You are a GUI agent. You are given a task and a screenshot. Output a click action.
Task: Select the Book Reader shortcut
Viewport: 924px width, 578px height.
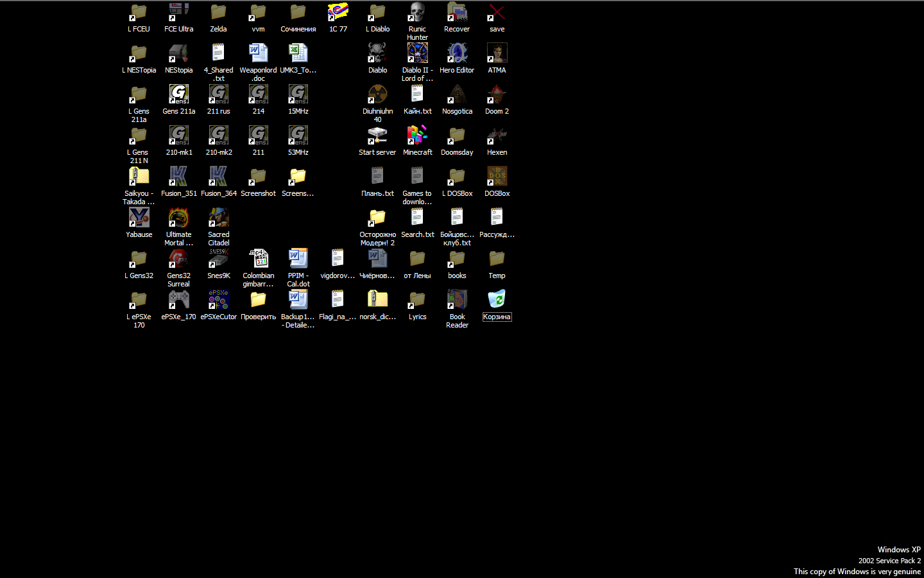click(x=457, y=301)
